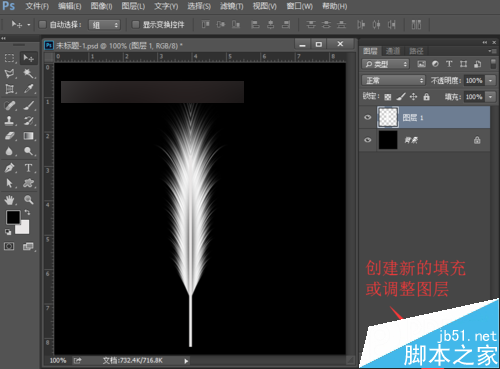The height and width of the screenshot is (369, 500).
Task: Select the Zoom tool
Action: click(x=28, y=200)
